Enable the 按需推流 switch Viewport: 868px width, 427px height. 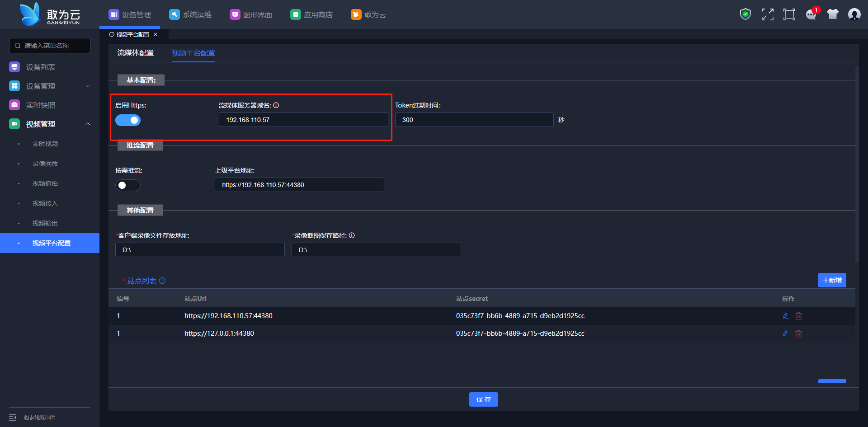(x=128, y=185)
